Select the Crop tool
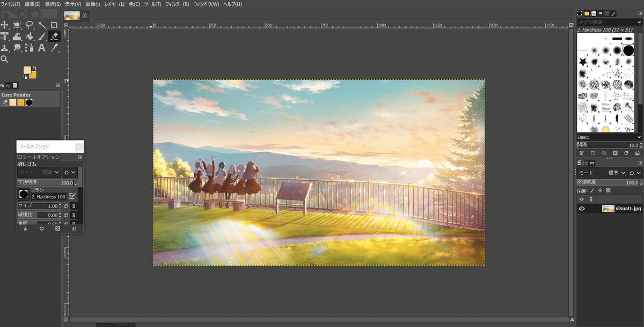The width and height of the screenshot is (644, 327). 54,25
